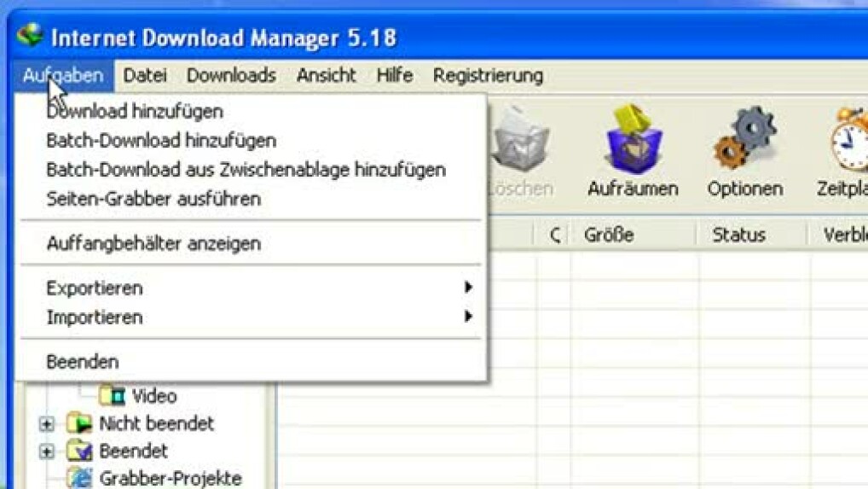This screenshot has height=489, width=868.
Task: Open the Registrierung menu
Action: tap(488, 75)
